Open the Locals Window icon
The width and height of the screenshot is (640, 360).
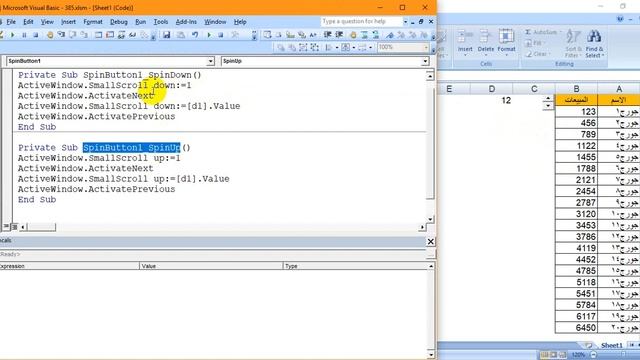coord(98,35)
